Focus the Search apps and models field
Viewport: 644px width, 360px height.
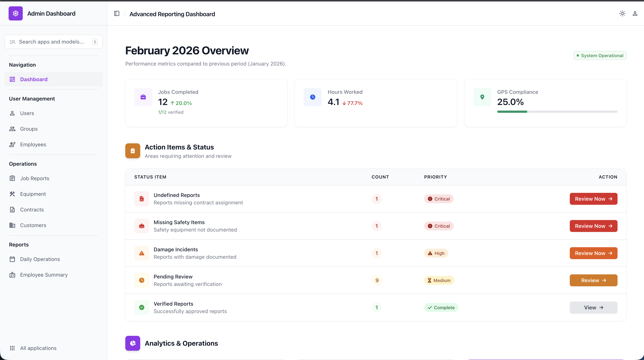(51, 42)
